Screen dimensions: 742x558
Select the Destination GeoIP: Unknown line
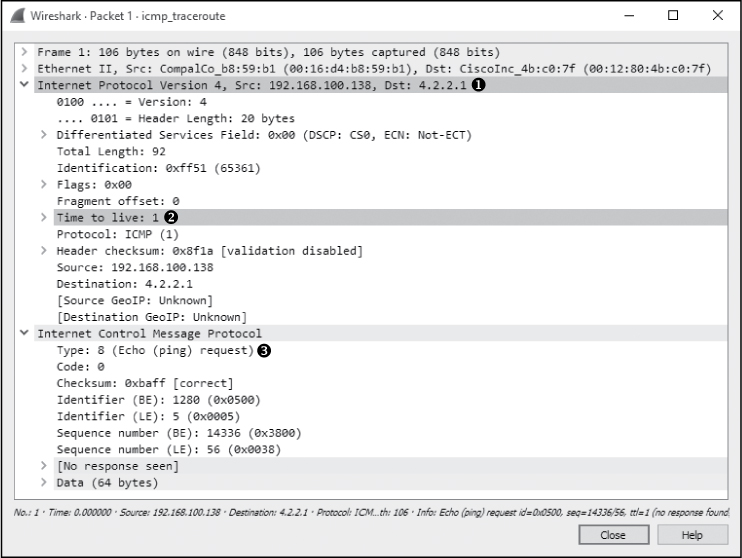coord(390,317)
